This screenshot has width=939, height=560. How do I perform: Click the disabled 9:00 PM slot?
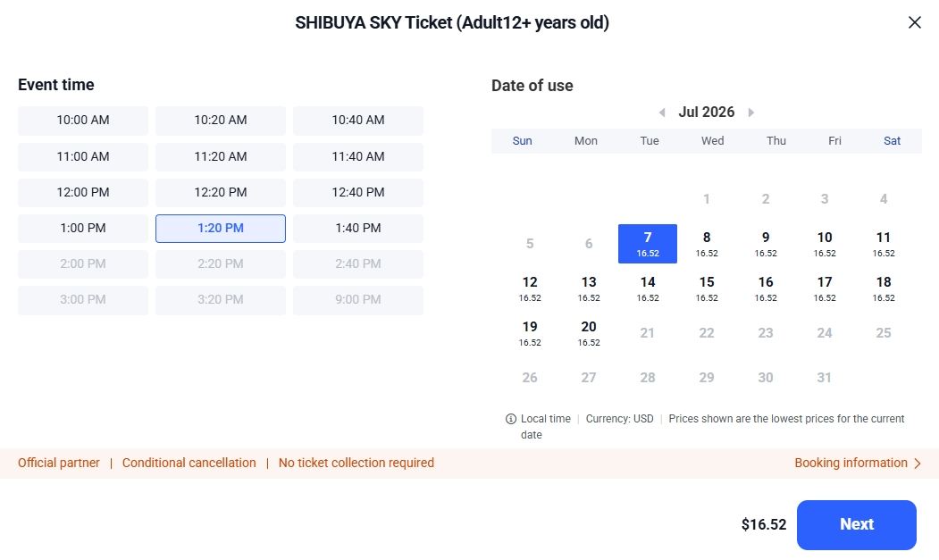click(358, 300)
